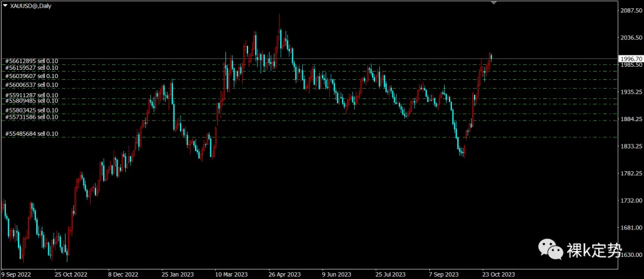
Task: Select sell order #56039607 label
Action: point(32,76)
